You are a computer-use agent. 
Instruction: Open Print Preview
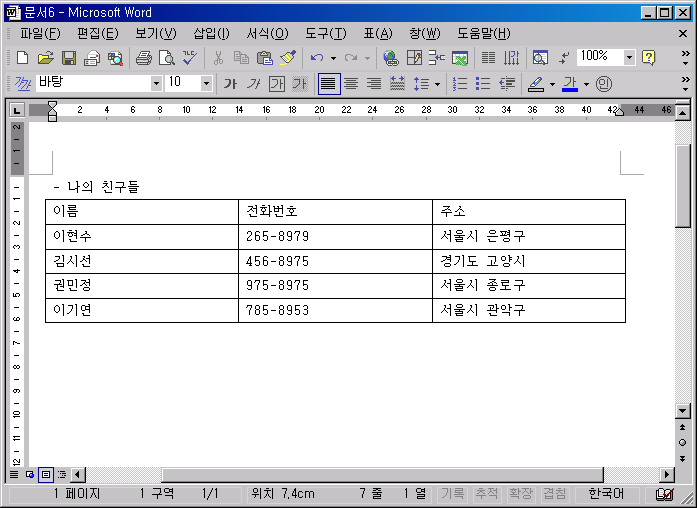167,58
